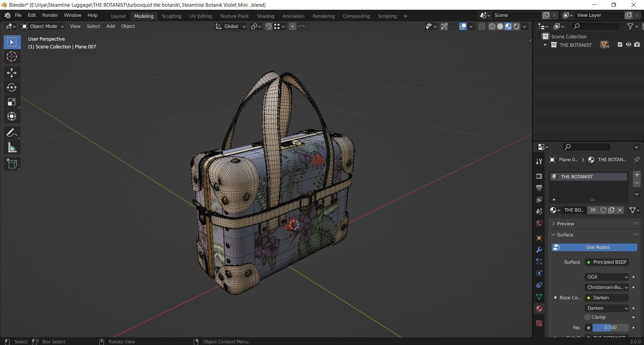The width and height of the screenshot is (644, 345).
Task: Create a new material copy
Action: (611, 210)
